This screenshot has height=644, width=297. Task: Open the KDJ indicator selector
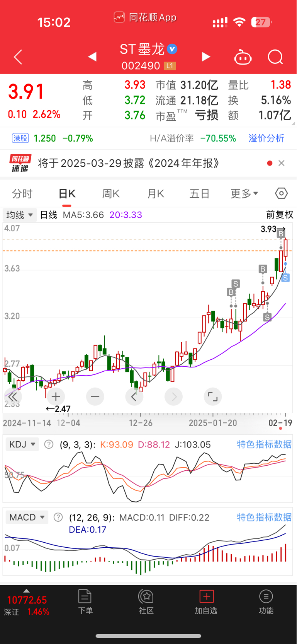coord(22,444)
